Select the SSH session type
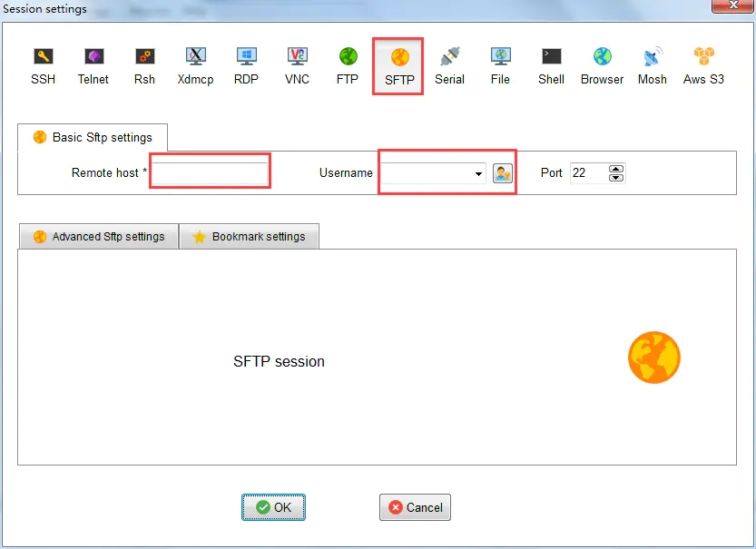Screen dimensions: 756x549 point(43,64)
